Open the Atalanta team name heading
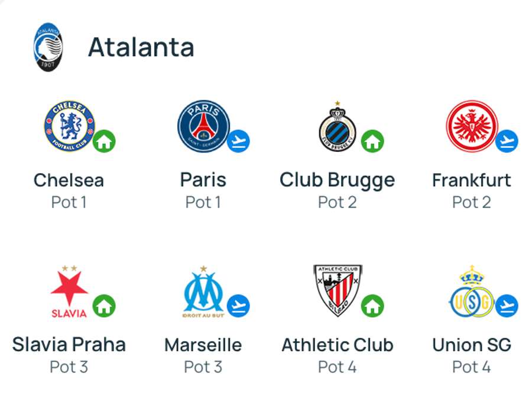This screenshot has width=532, height=405. 141,47
